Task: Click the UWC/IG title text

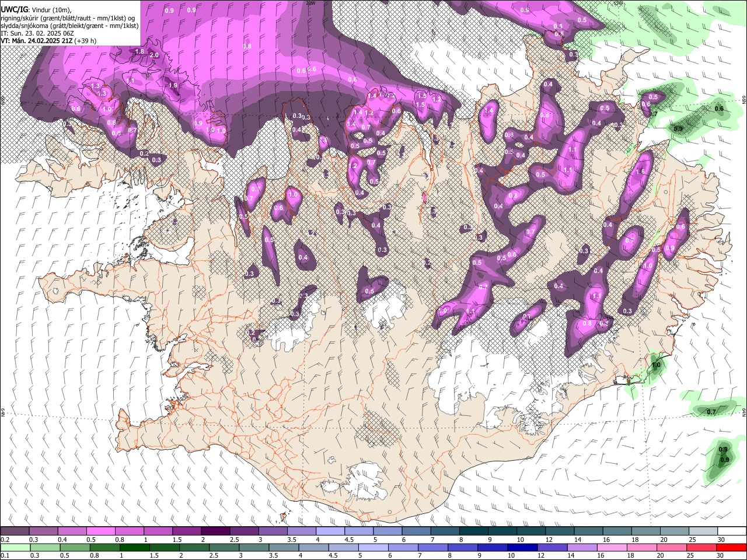Action: [x=13, y=9]
